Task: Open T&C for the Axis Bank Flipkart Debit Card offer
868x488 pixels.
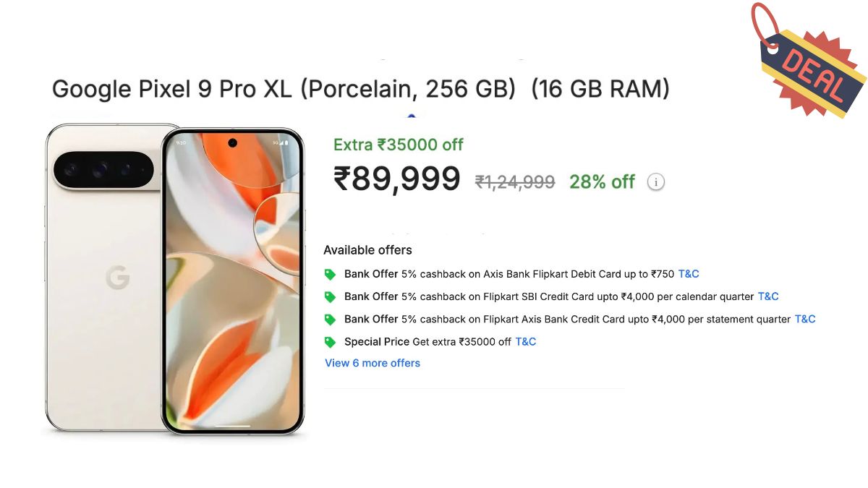Action: click(689, 273)
